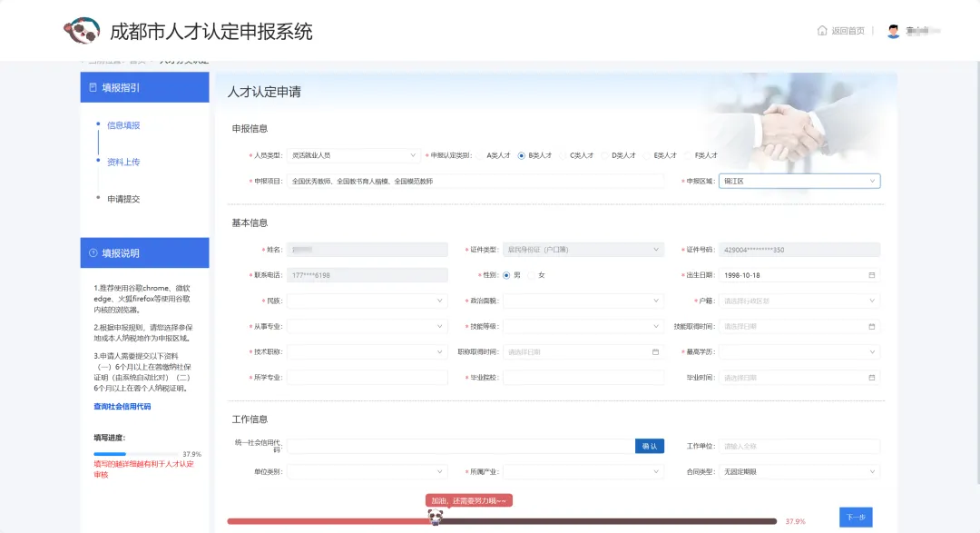Viewport: 980px width, 533px height.
Task: Expand the 最高学历 dropdown
Action: pos(799,352)
